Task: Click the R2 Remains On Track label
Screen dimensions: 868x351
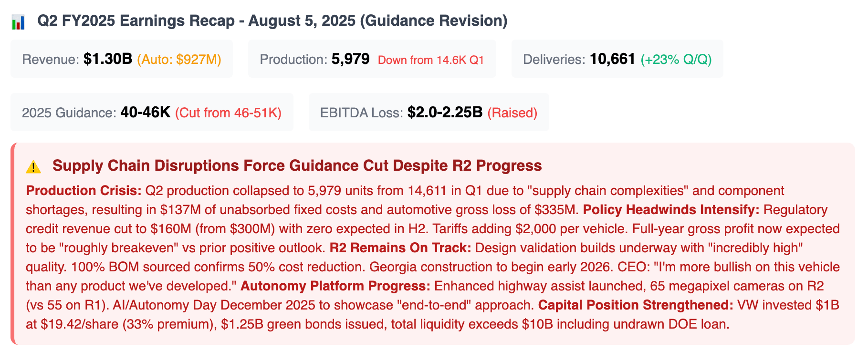Action: [400, 248]
